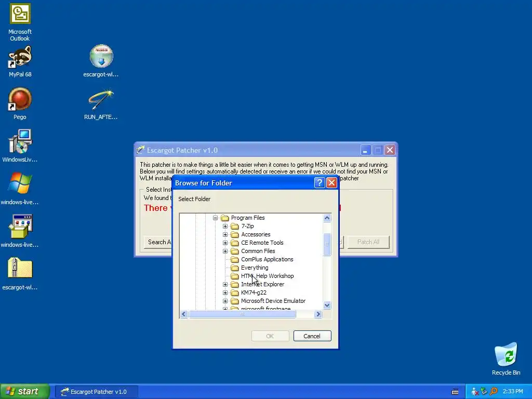Click the wand icon in Escargot Patcher title bar
Viewport: 532px width, 399px height.
point(140,150)
